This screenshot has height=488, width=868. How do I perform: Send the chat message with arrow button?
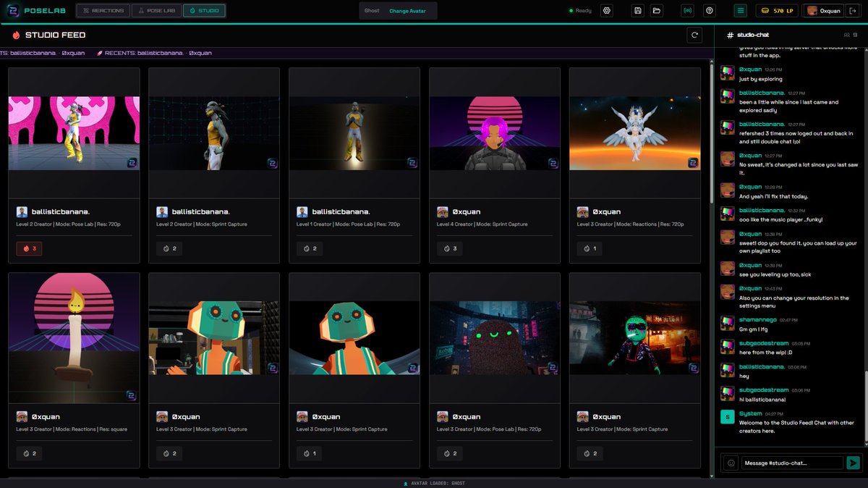854,463
